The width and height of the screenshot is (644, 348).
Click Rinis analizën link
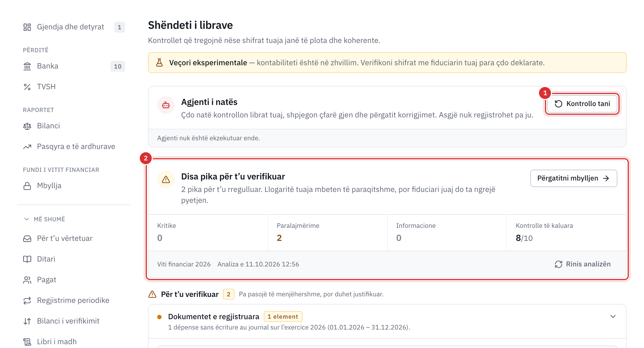[x=583, y=264]
